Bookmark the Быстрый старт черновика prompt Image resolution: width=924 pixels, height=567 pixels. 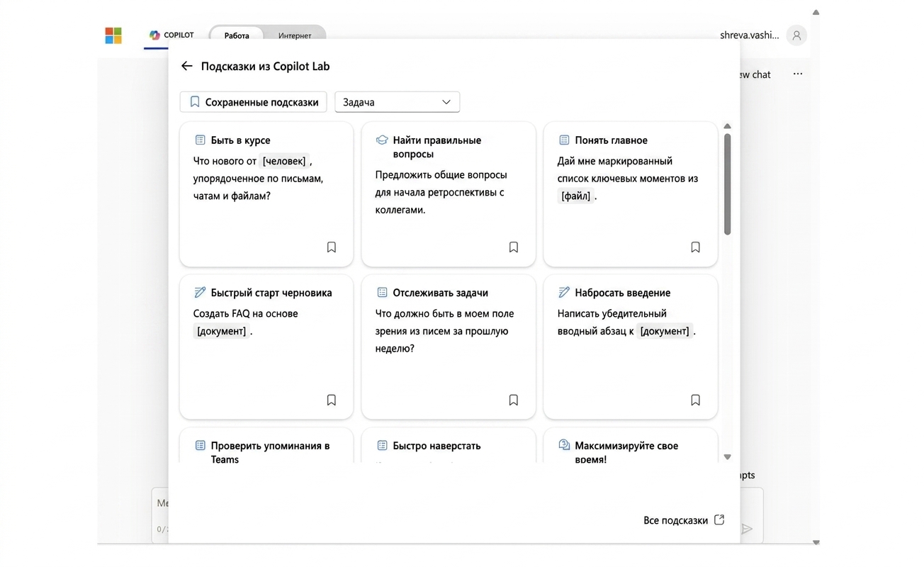coord(331,400)
